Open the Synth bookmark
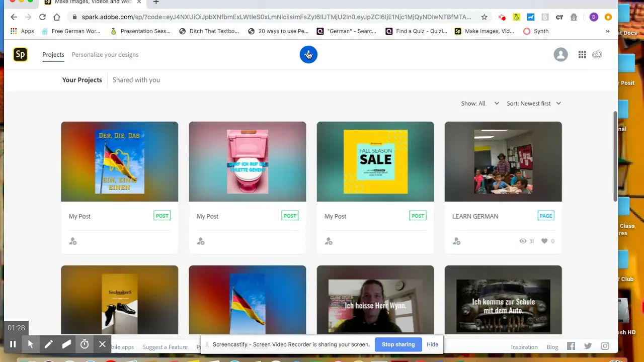Screen dimensions: 644x362 (536, 31)
